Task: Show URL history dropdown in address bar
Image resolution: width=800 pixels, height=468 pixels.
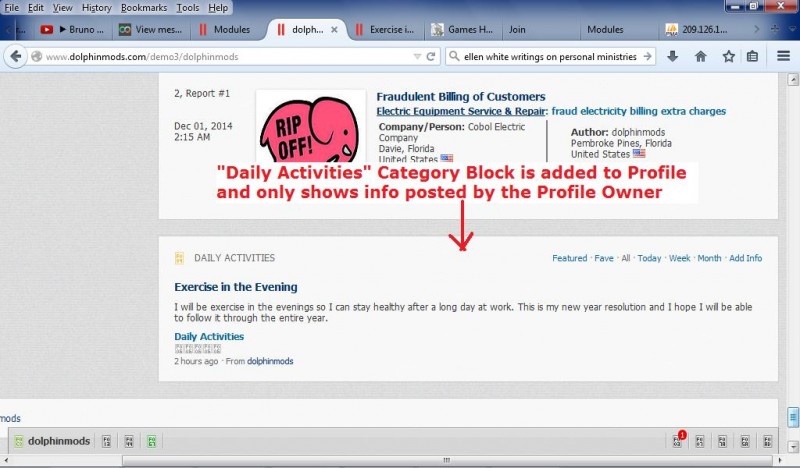Action: pos(417,57)
